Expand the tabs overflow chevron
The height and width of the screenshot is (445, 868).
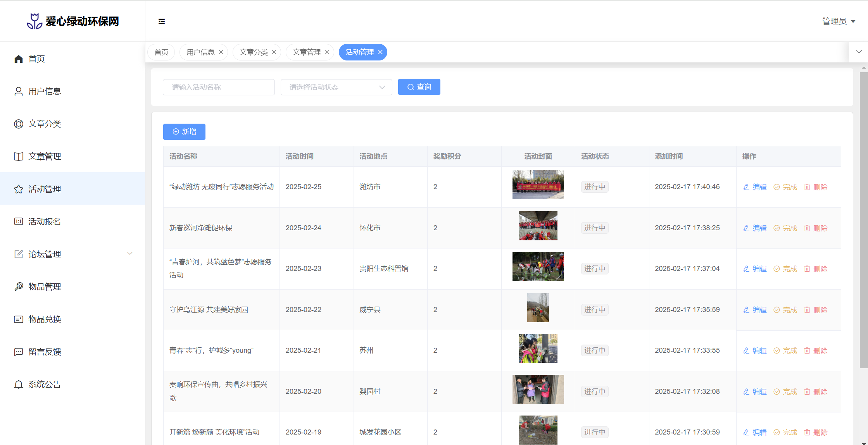(x=859, y=52)
